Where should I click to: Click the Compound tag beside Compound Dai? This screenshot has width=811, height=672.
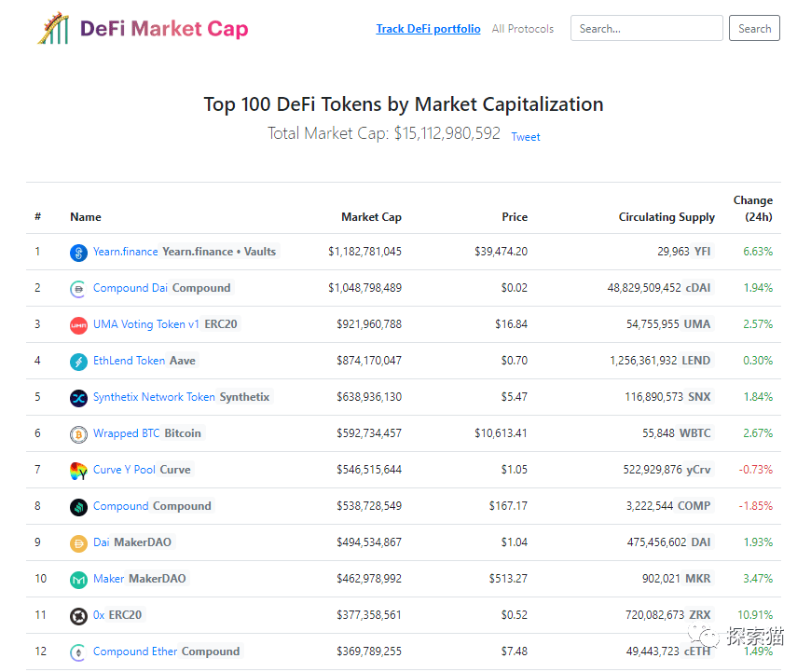(x=201, y=288)
